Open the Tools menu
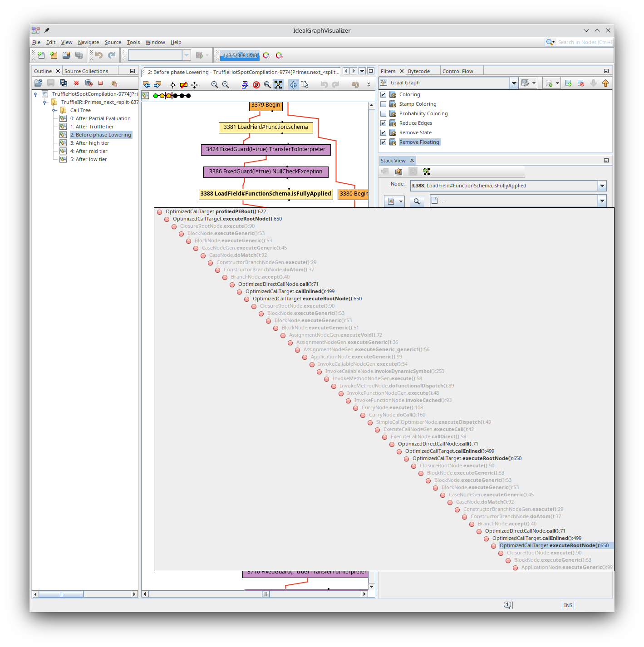Screen dimensions: 644x647 133,42
